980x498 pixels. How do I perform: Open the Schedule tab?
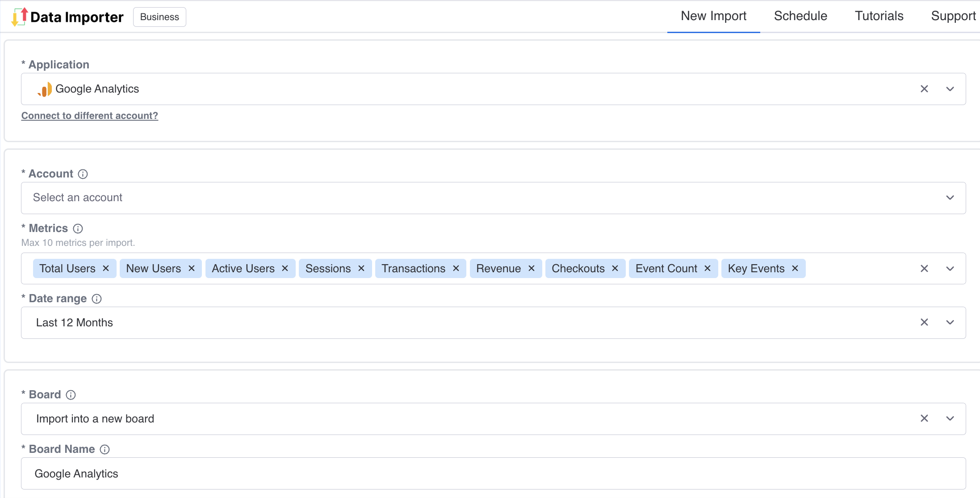pos(800,16)
